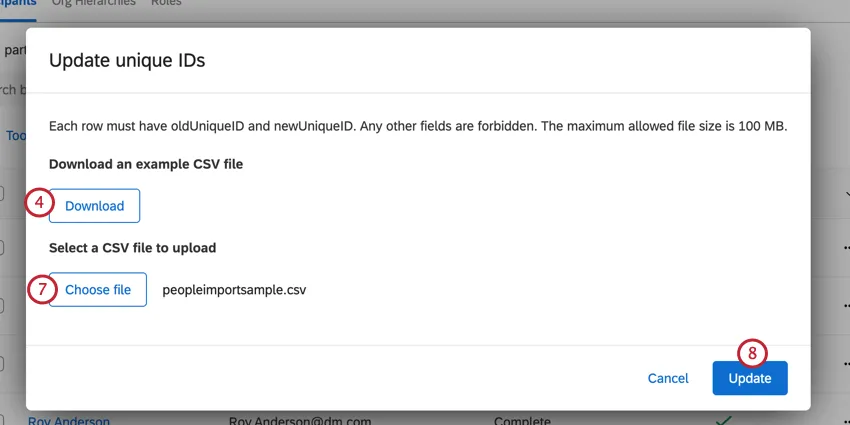Cancel the Update unique IDs dialog
Image resolution: width=850 pixels, height=425 pixels.
[x=667, y=378]
